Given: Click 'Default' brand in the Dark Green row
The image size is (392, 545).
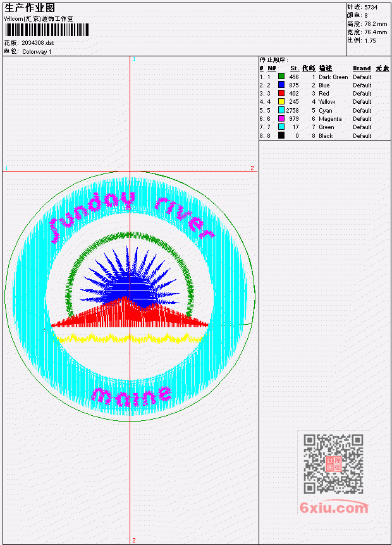Looking at the screenshot, I should [362, 77].
